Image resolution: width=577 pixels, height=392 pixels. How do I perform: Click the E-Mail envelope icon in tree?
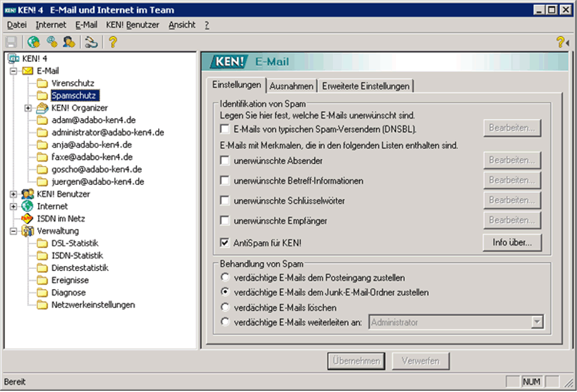(28, 71)
